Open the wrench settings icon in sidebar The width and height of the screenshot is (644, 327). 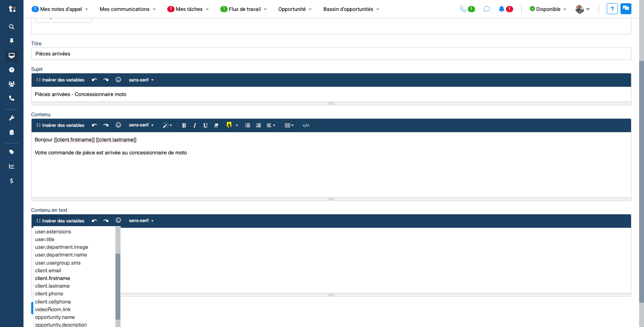12,118
